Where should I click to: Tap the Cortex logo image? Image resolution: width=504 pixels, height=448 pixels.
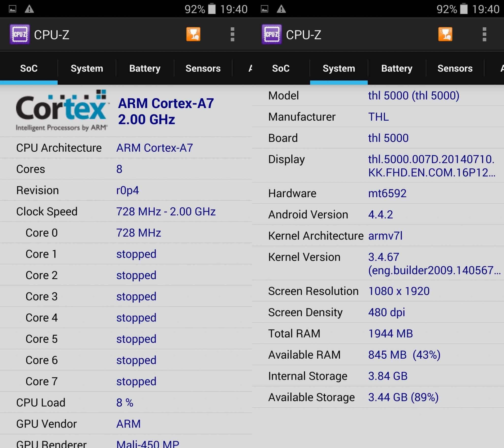click(62, 110)
